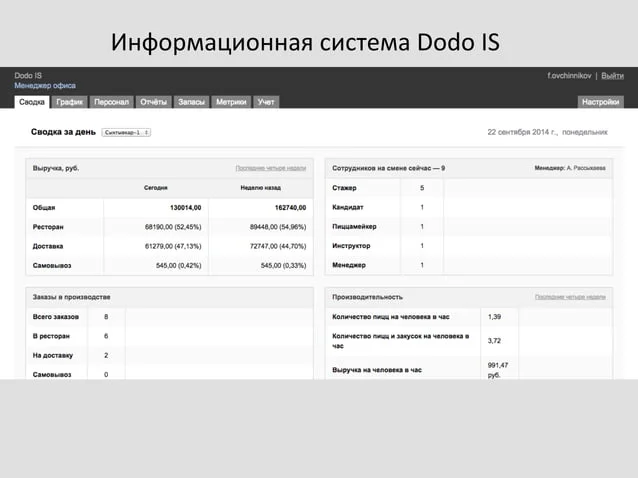This screenshot has width=638, height=478.
Task: Click the Ресторан week-ago value 89448,00
Action: [278, 227]
